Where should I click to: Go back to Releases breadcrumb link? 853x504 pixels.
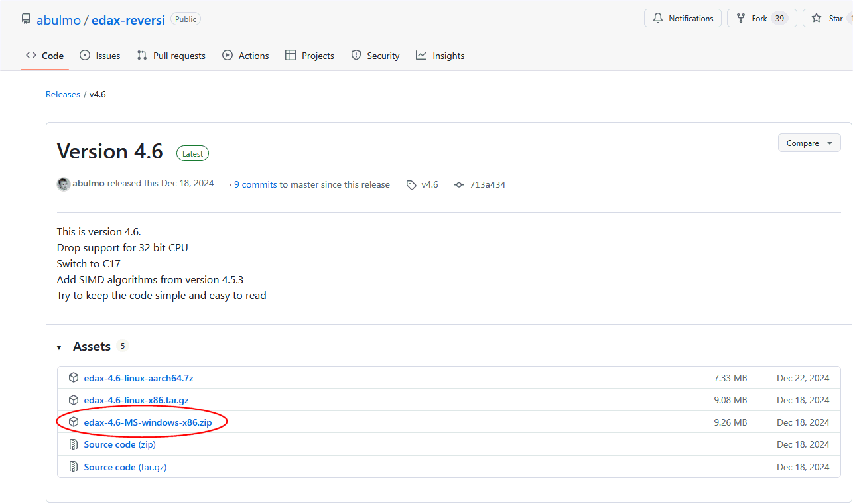coord(63,94)
